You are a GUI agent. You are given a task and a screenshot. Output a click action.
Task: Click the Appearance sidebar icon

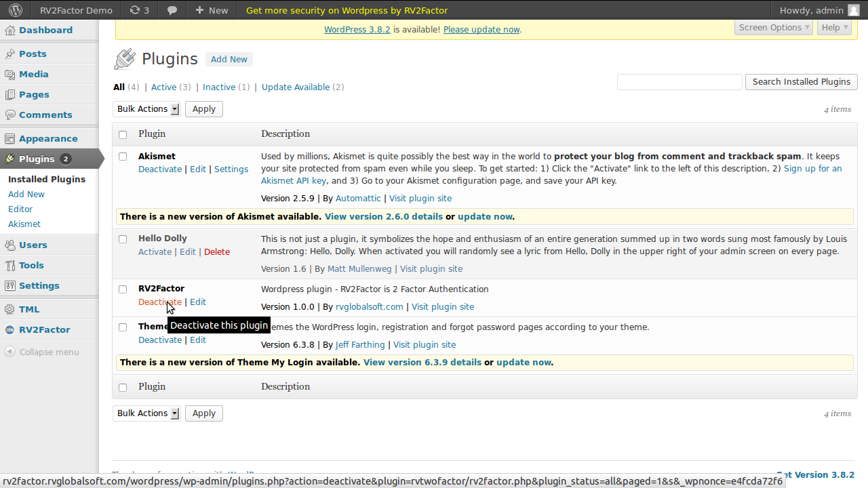tap(9, 138)
